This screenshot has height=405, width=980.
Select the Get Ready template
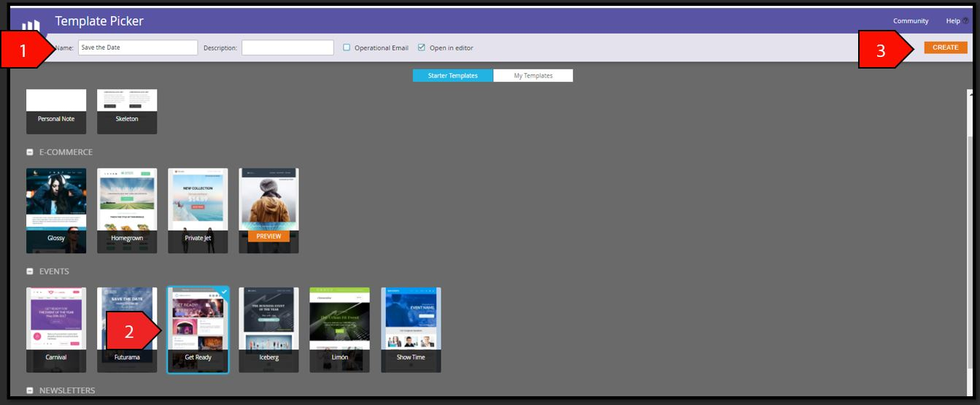pyautogui.click(x=198, y=330)
